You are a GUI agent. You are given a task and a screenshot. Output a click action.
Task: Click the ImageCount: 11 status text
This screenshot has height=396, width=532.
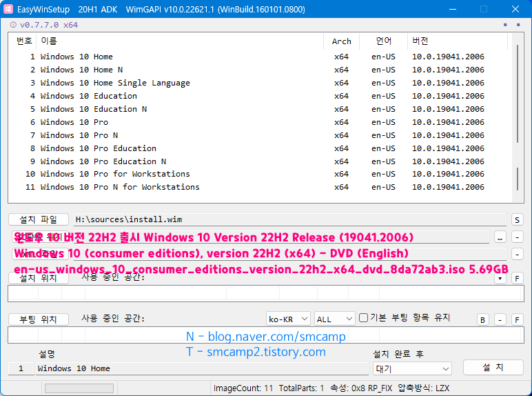[243, 388]
